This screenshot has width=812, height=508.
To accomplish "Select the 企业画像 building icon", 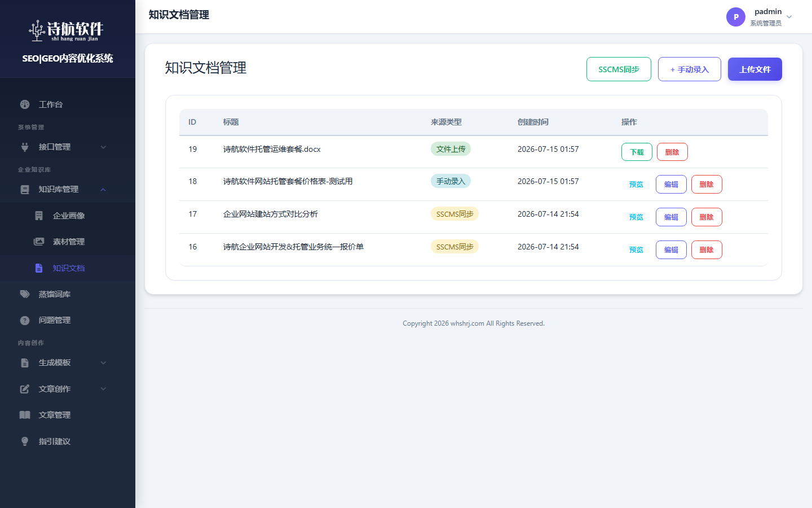I will [x=39, y=216].
